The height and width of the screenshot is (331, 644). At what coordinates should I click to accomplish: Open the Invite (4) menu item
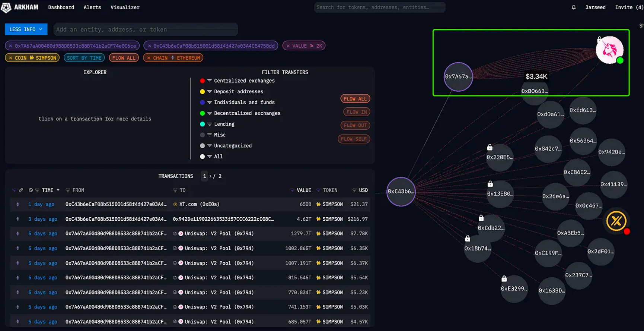(629, 7)
